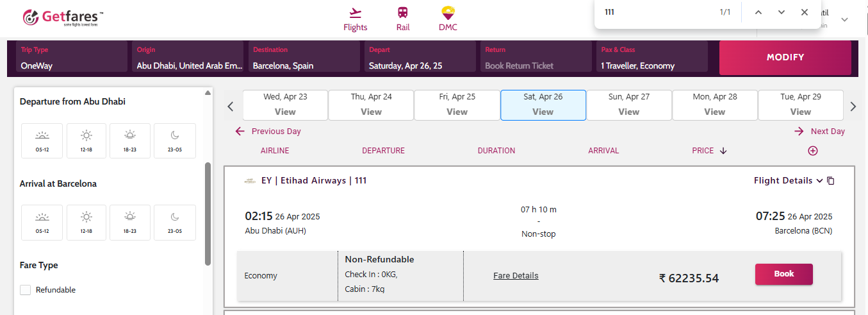Image resolution: width=868 pixels, height=315 pixels.
Task: Click the Getfares logo
Action: pyautogui.click(x=63, y=17)
